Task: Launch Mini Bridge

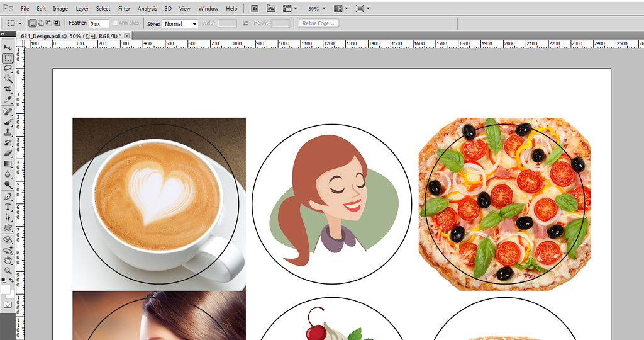Action: pyautogui.click(x=270, y=8)
